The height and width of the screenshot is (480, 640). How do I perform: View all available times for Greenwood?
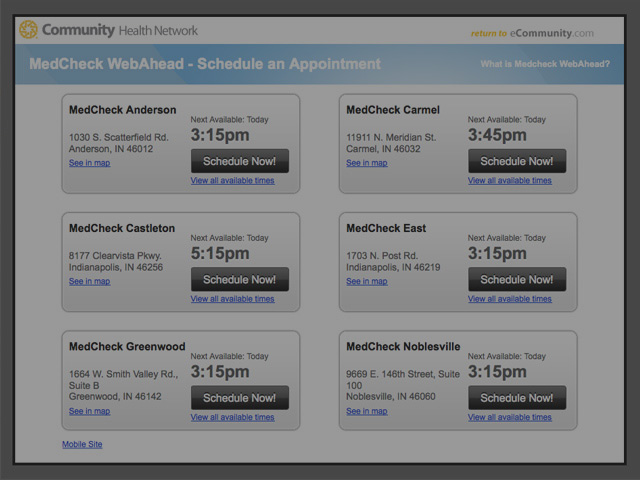[x=232, y=417]
